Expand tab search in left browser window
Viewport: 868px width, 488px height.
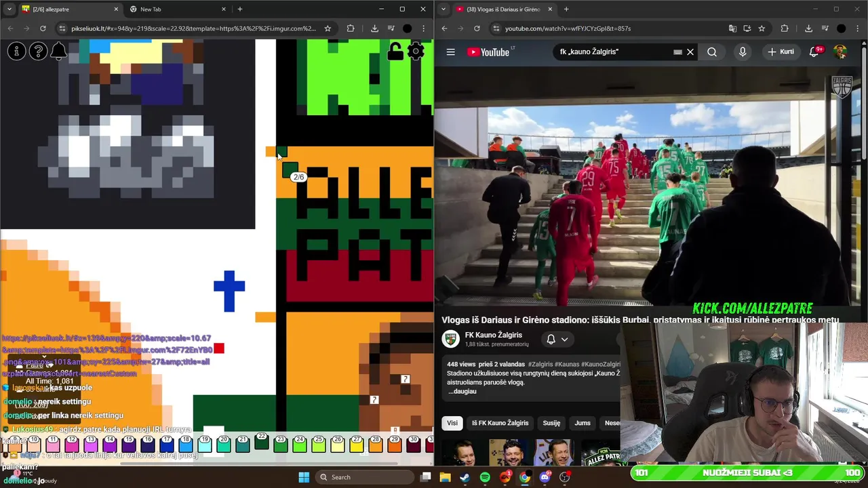point(9,9)
